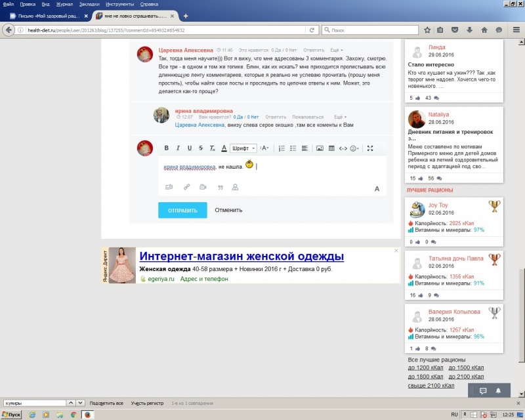Open the emoticon picker dropdown
Screen dimensions: 525x420
click(355, 148)
